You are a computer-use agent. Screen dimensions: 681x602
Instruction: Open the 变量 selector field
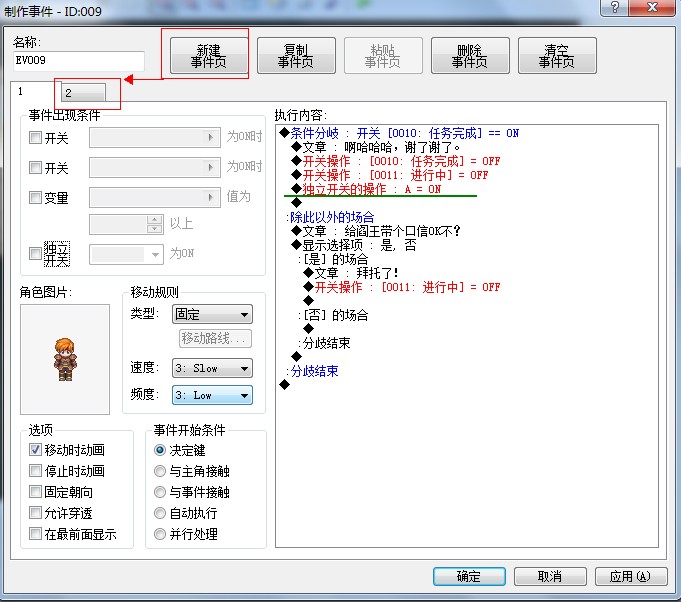155,197
